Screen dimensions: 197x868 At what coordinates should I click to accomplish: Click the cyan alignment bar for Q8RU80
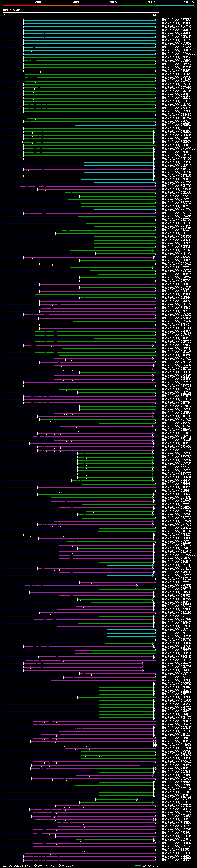tap(115, 125)
